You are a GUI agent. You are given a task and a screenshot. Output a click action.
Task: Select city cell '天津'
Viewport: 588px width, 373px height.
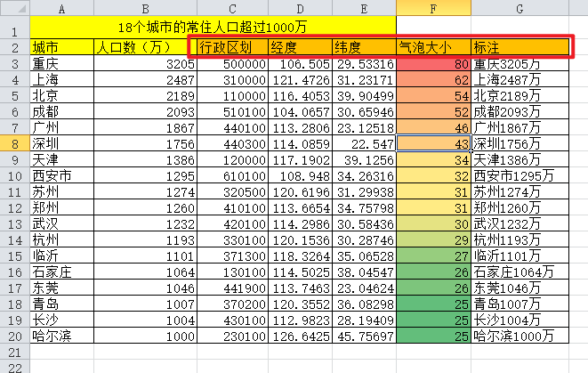click(62, 160)
